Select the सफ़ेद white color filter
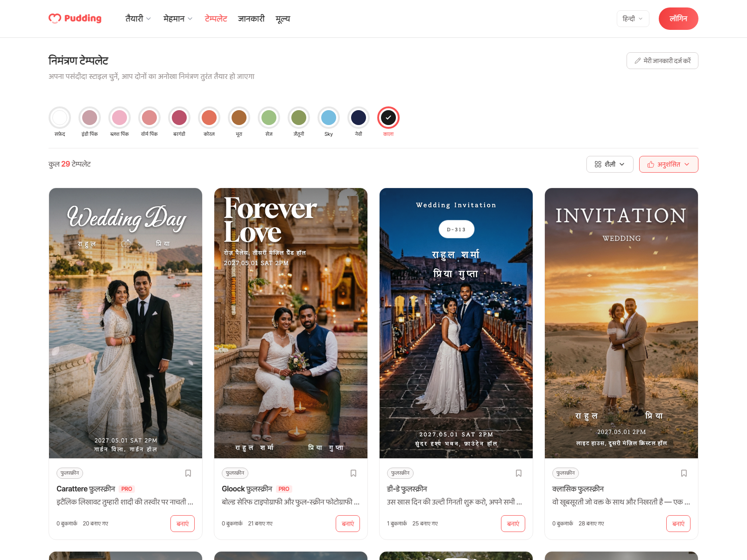The height and width of the screenshot is (560, 747). [60, 118]
